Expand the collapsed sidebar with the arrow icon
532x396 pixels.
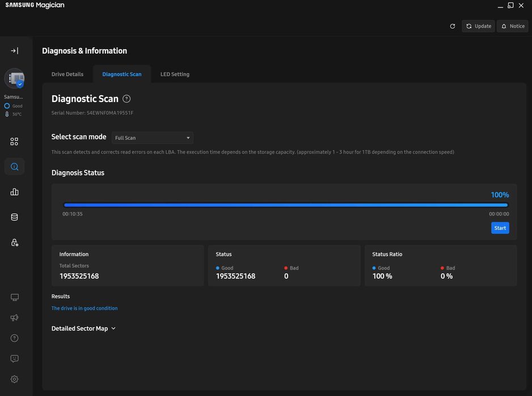click(x=14, y=51)
